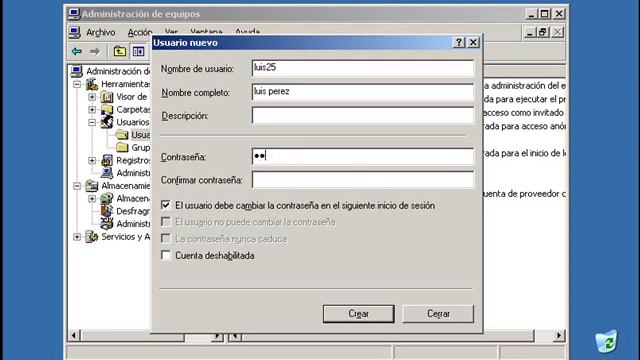Click El usuario no puede cambiar la contraseña checkbox
Image resolution: width=640 pixels, height=360 pixels.
[166, 222]
